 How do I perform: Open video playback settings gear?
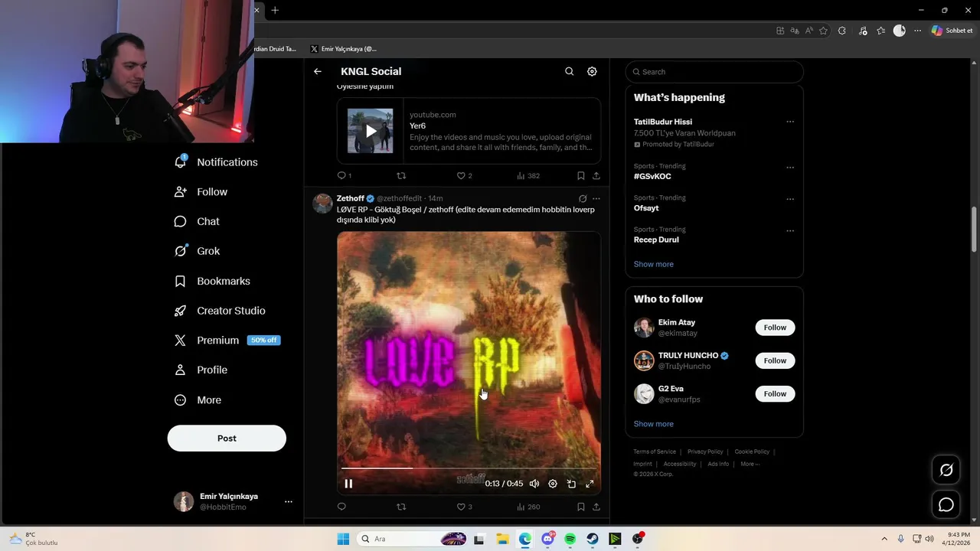tap(553, 484)
